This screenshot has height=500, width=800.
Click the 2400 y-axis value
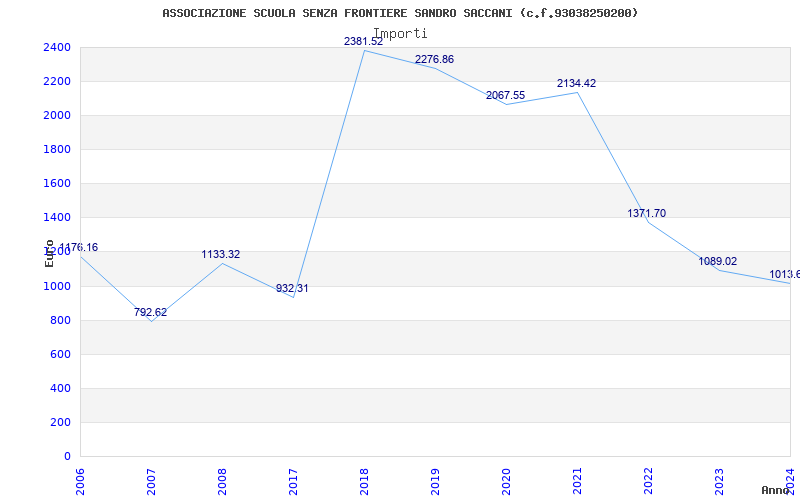coord(57,47)
